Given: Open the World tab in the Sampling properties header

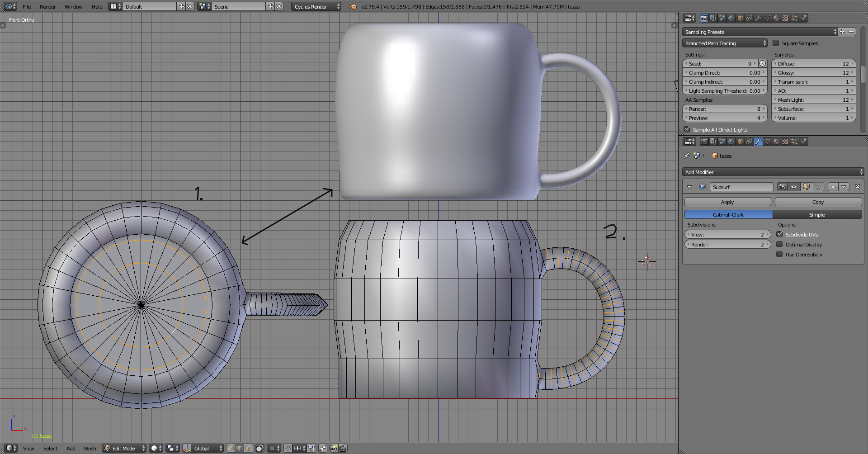Looking at the screenshot, I should pos(731,18).
